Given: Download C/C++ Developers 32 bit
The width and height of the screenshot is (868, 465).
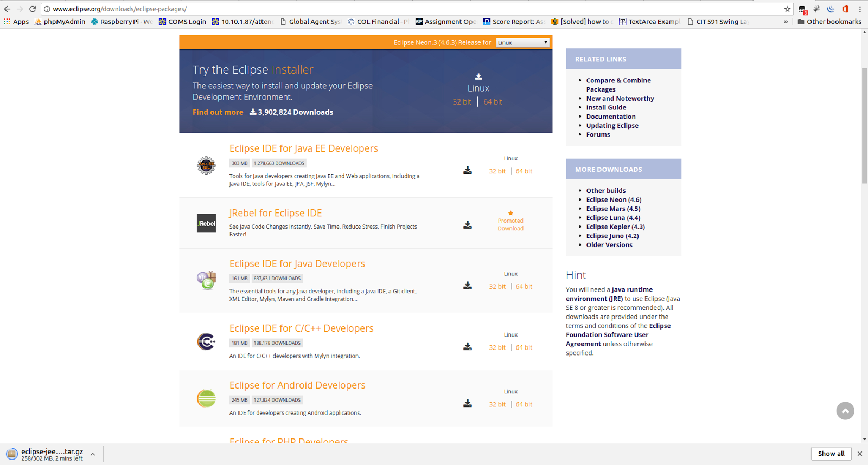Looking at the screenshot, I should (497, 347).
